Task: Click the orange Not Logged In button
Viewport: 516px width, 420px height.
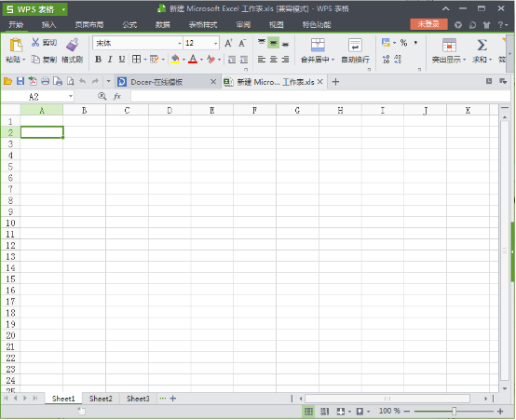Action: [428, 24]
